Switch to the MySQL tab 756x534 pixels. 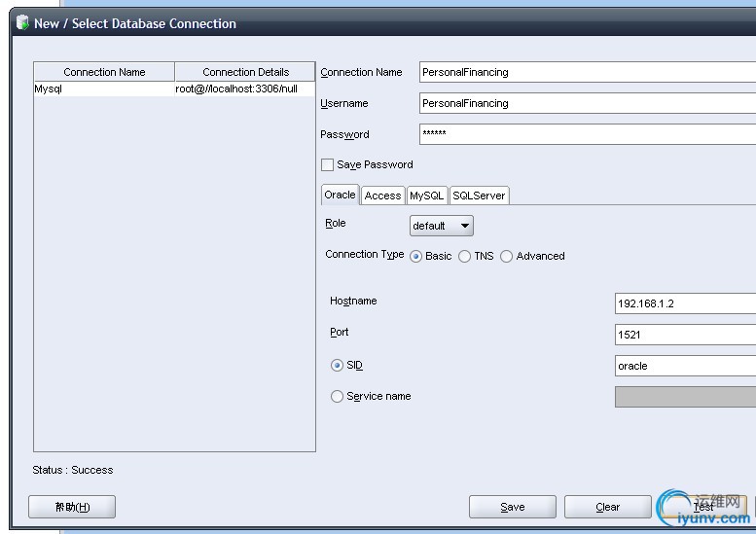(x=426, y=196)
